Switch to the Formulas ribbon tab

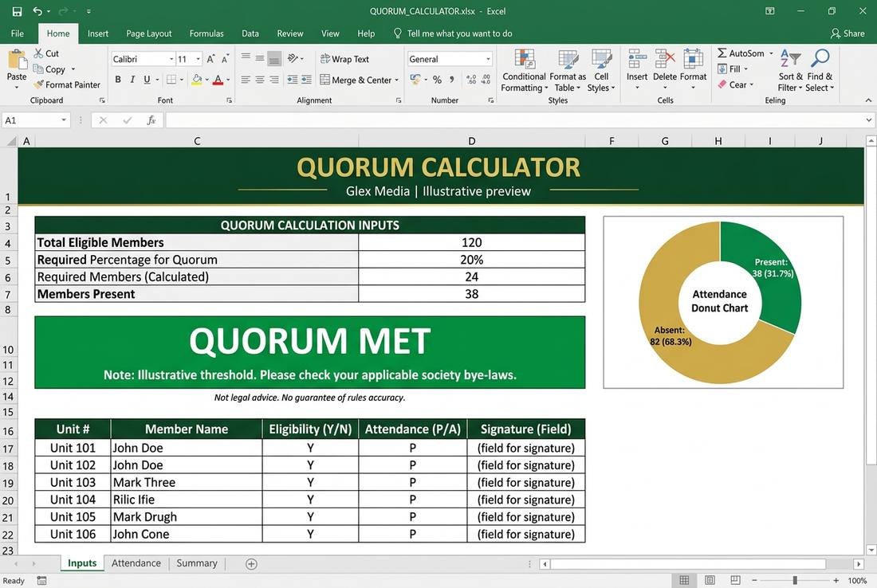(x=206, y=33)
